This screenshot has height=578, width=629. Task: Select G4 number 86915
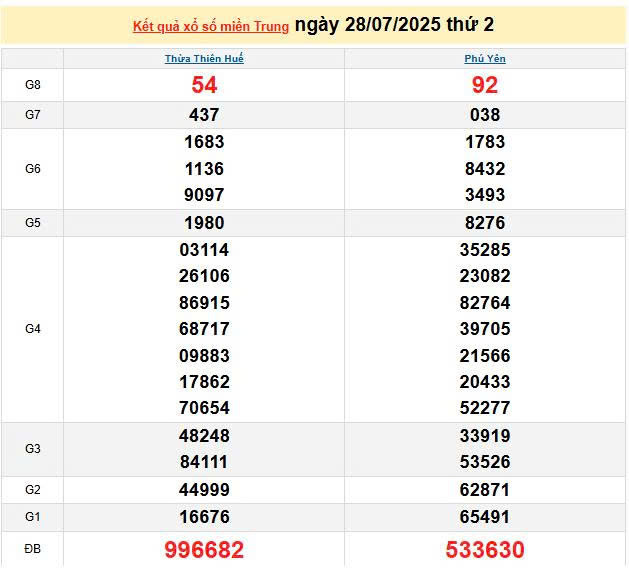pyautogui.click(x=204, y=303)
